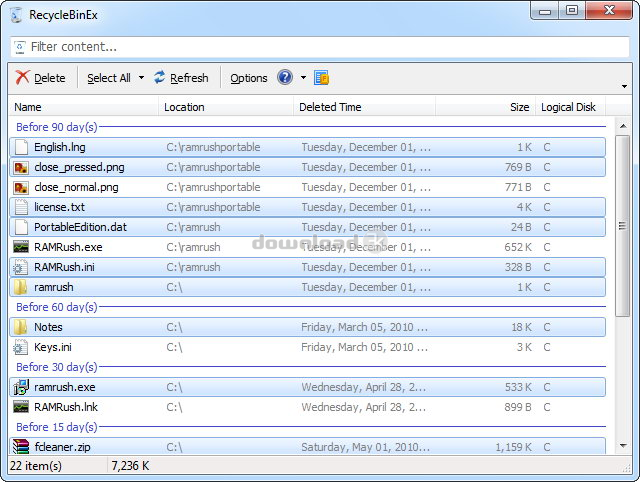This screenshot has height=482, width=640.
Task: Click the English.lng file icon
Action: [21, 147]
